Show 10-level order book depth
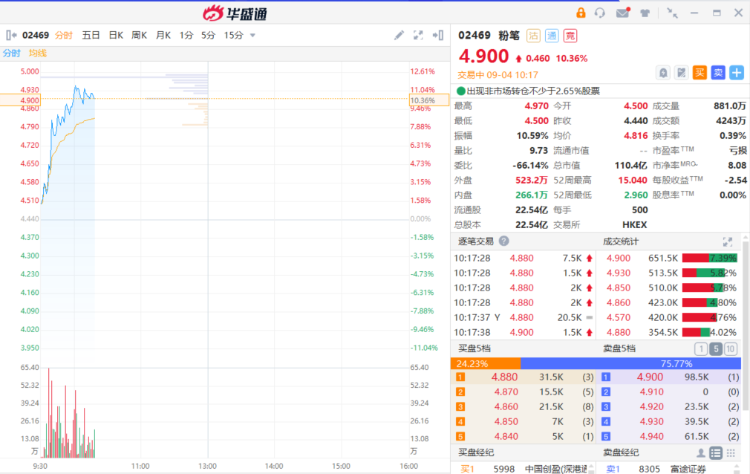 (x=730, y=349)
